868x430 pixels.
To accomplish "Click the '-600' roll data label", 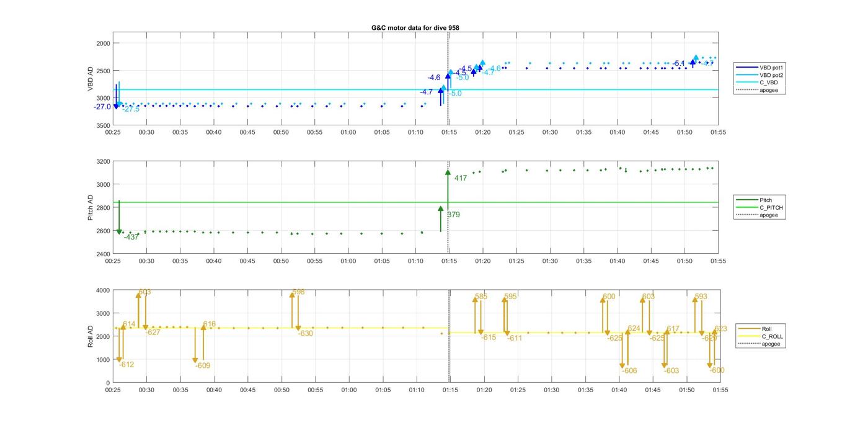I will pos(717,370).
